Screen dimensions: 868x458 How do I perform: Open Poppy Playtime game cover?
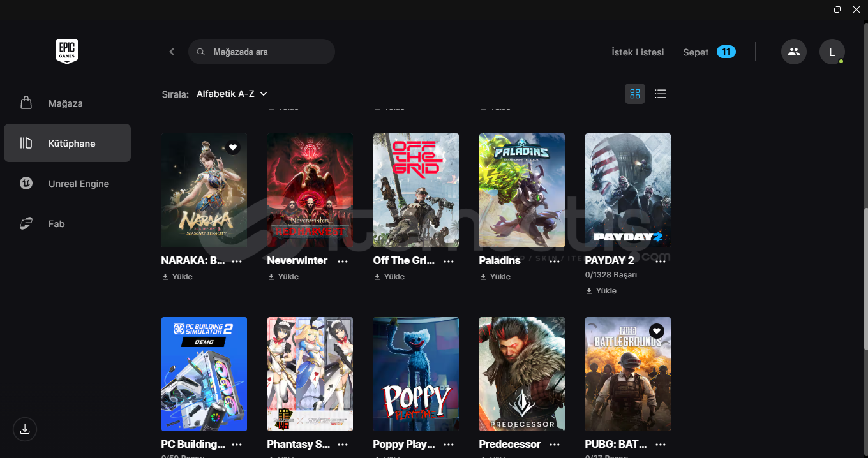click(416, 374)
